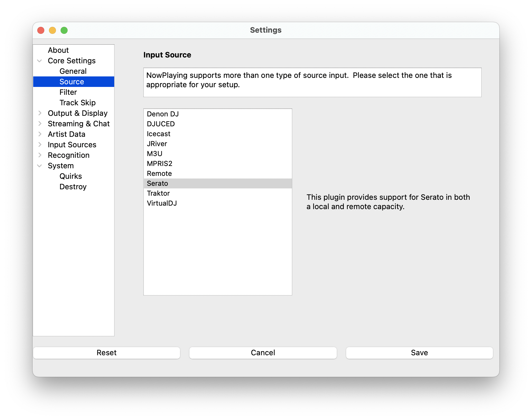Expand the Streaming & Chat section

pyautogui.click(x=40, y=124)
